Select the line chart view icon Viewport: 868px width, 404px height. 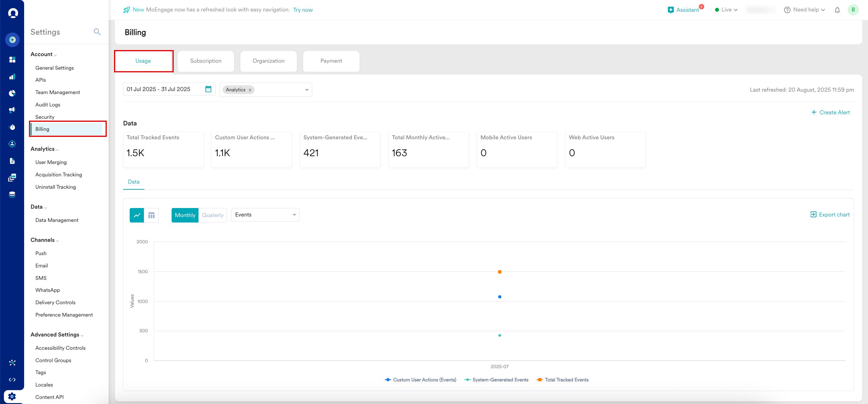[137, 215]
